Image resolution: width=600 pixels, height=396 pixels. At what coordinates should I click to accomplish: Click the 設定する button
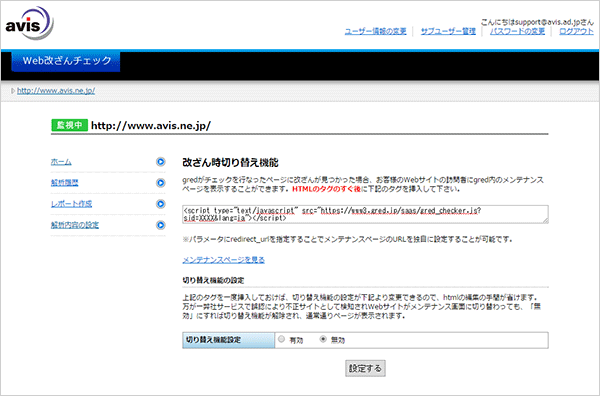click(365, 368)
